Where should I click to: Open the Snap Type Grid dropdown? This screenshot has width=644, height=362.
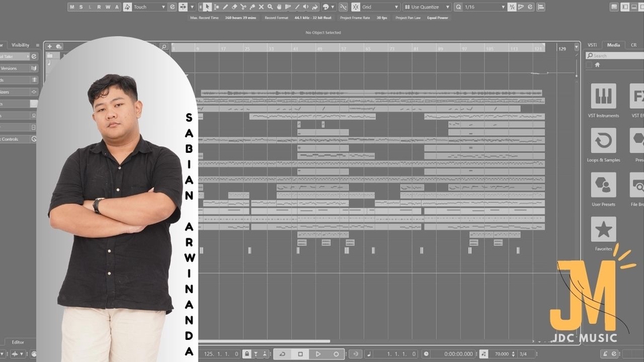pos(380,7)
